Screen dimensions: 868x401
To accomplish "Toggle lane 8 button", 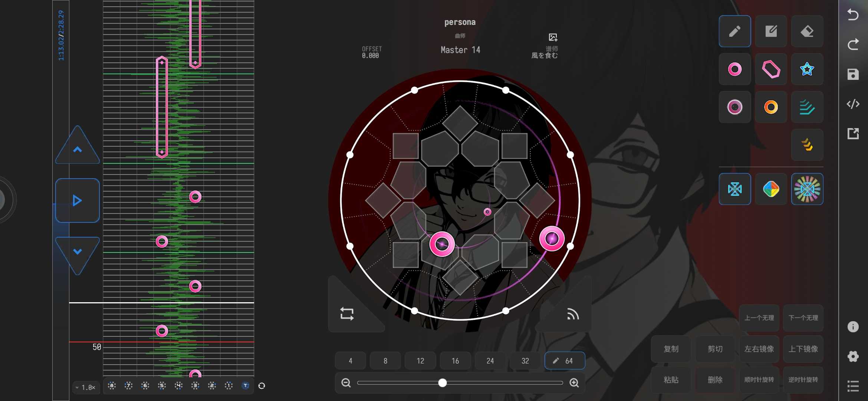I will [112, 386].
